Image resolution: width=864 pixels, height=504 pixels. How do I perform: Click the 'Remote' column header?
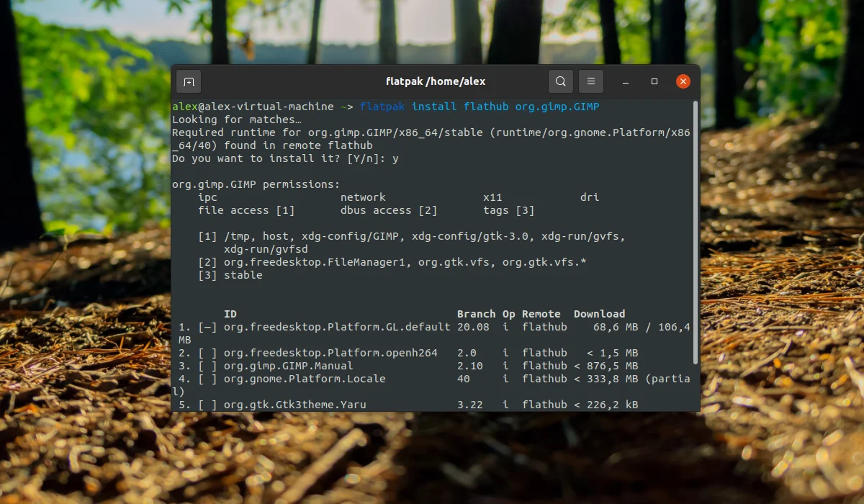541,314
